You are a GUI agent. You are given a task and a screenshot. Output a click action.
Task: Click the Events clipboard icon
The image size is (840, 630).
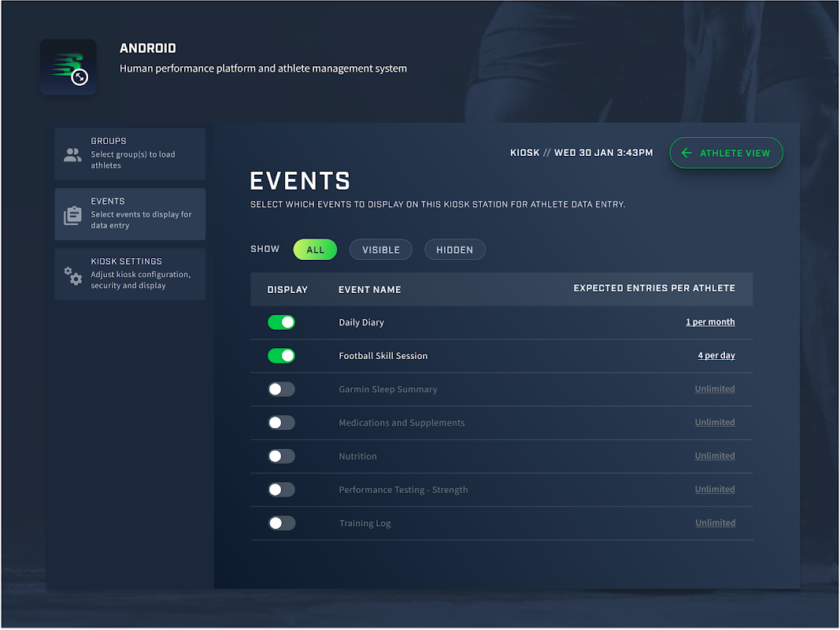coord(73,215)
